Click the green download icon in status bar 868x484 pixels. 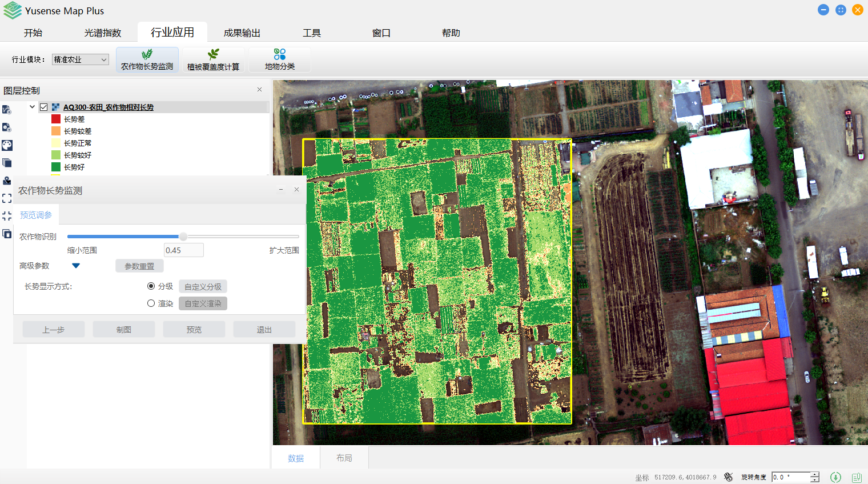click(835, 477)
